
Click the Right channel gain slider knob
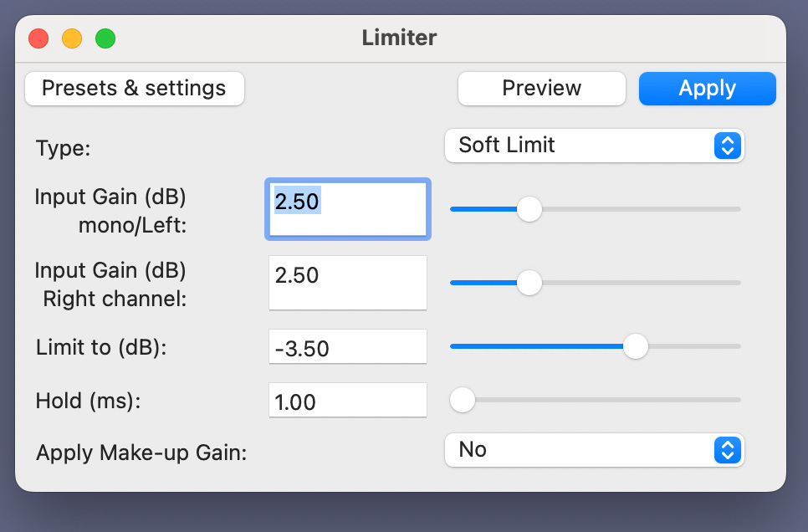coord(529,283)
